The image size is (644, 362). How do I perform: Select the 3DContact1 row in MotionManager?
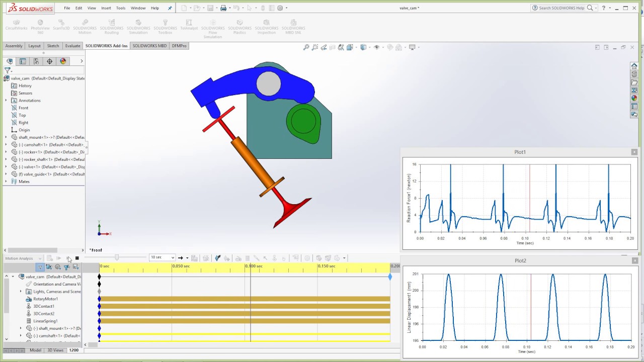coord(44,306)
